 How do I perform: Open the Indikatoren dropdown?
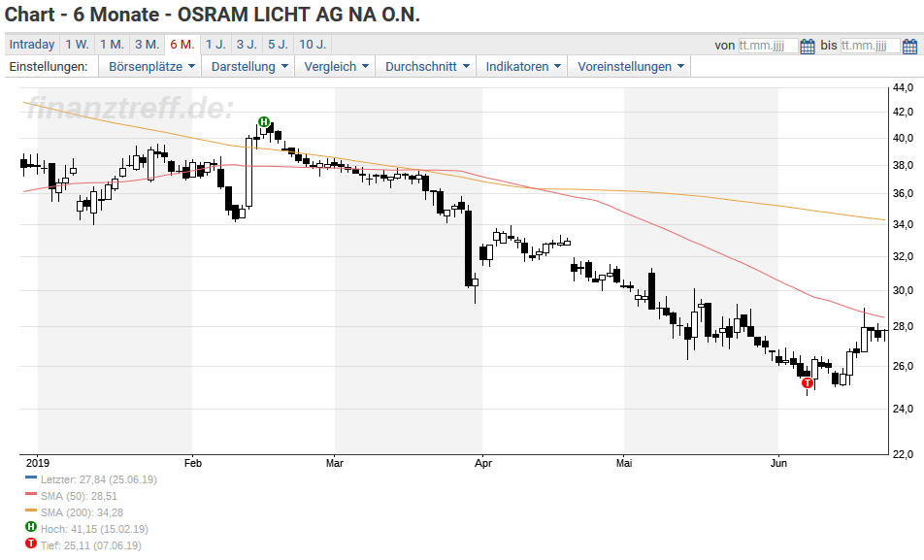click(x=523, y=67)
